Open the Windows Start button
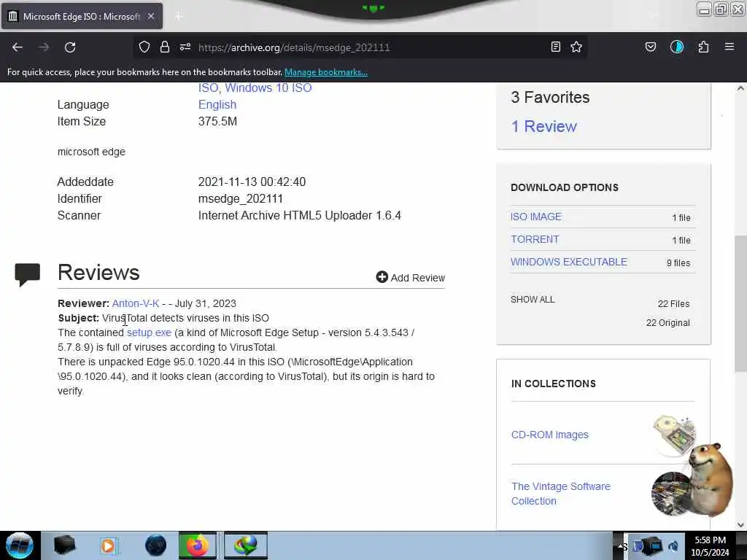 coord(20,545)
